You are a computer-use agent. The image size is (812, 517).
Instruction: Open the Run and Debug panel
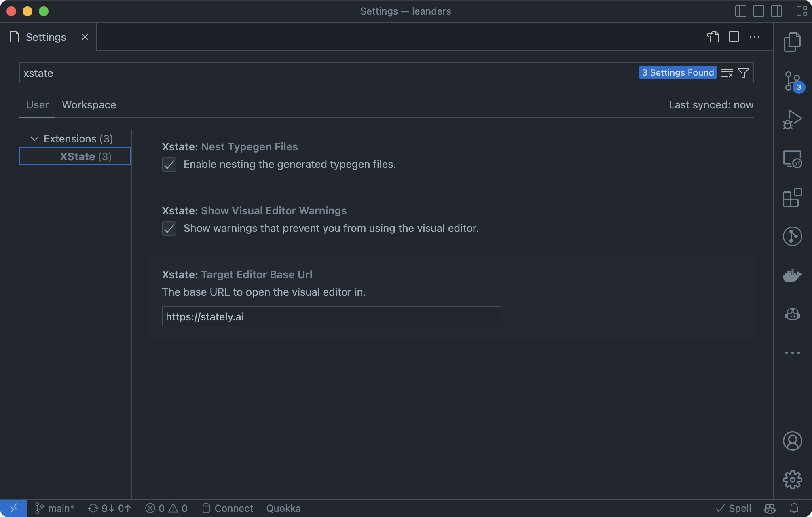(793, 119)
